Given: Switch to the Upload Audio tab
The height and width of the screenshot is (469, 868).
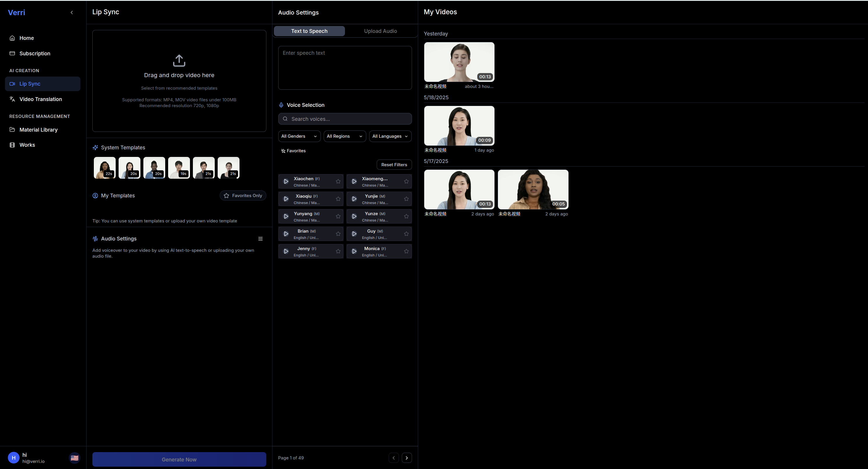Looking at the screenshot, I should (380, 31).
